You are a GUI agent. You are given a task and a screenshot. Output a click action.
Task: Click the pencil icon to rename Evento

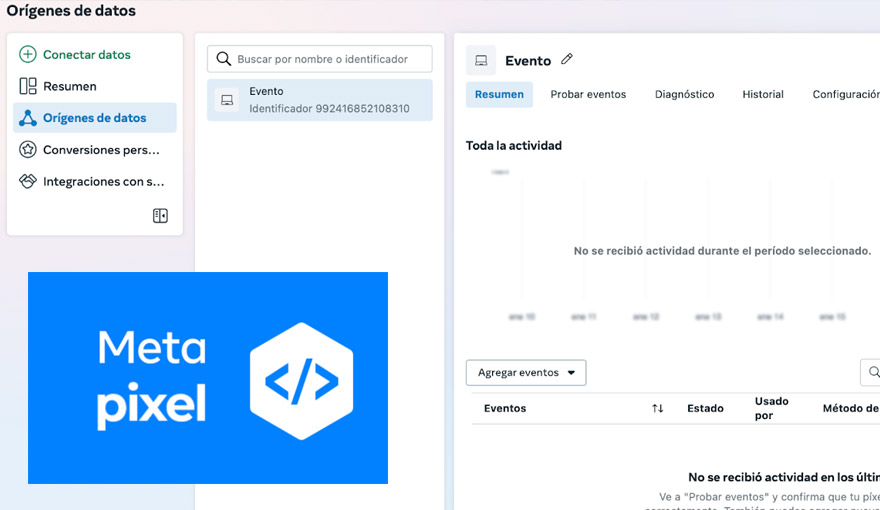(x=567, y=60)
